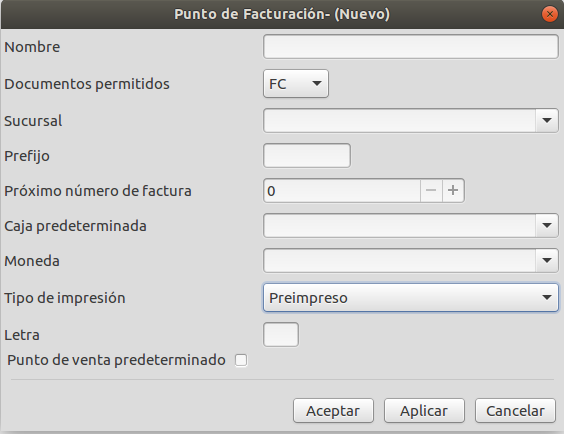Increase próximo número de factura with plus
Screen dimensions: 564x434
coord(453,191)
